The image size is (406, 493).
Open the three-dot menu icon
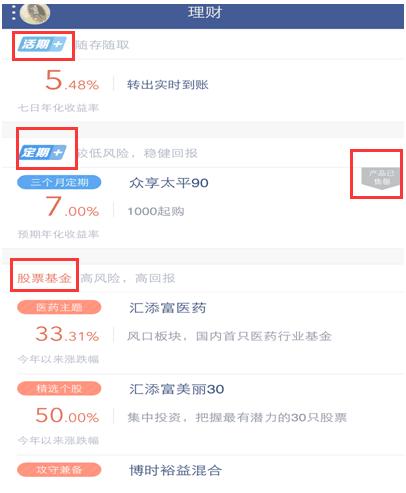(13, 13)
